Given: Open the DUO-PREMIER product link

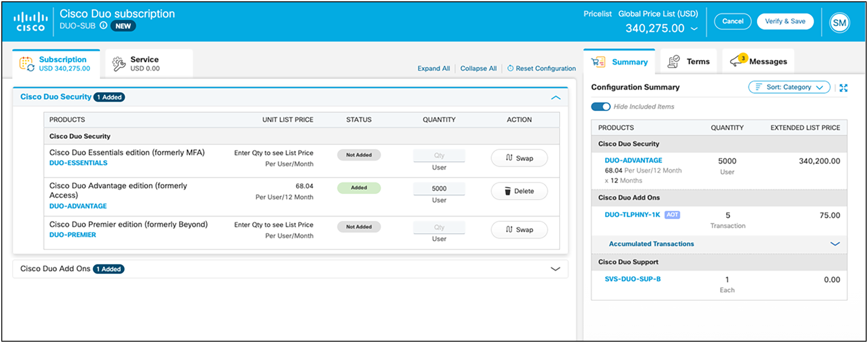Looking at the screenshot, I should point(72,235).
